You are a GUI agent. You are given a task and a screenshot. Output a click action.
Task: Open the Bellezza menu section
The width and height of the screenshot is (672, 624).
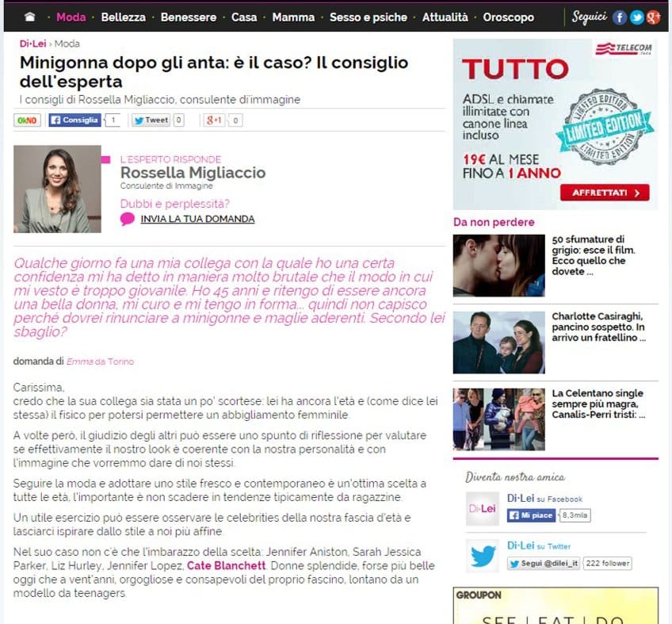pyautogui.click(x=124, y=17)
